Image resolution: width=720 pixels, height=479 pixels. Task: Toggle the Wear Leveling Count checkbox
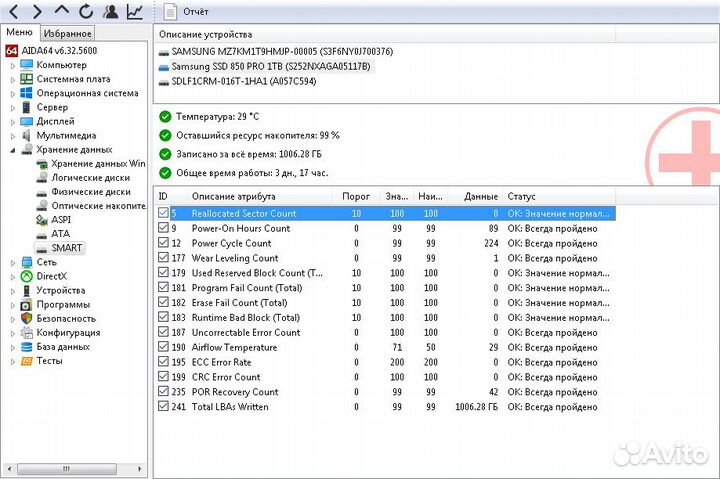[x=164, y=258]
